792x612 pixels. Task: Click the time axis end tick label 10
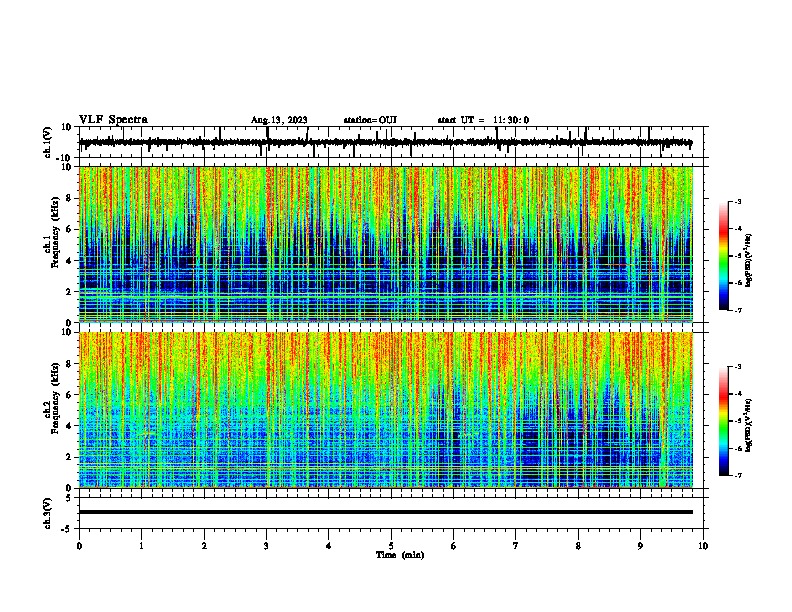pos(703,546)
